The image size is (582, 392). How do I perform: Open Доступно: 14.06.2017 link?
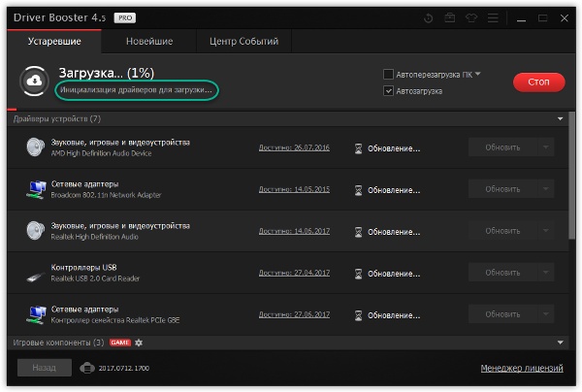coord(294,231)
